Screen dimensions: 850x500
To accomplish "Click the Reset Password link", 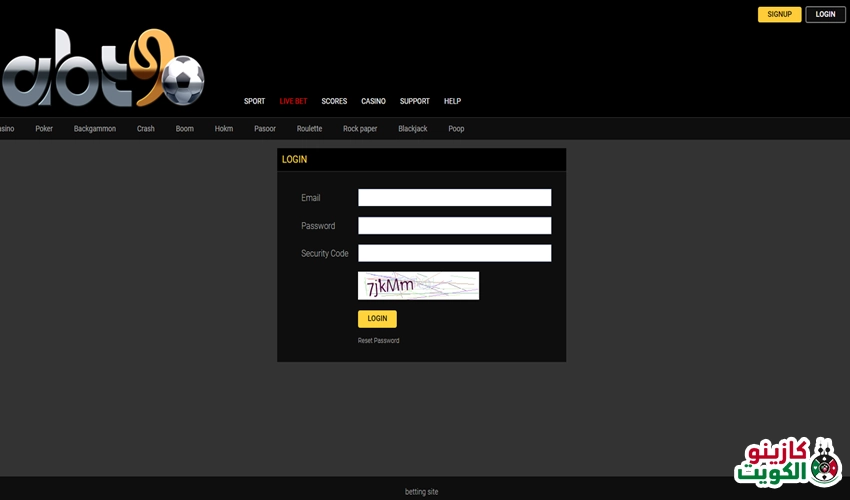I will click(378, 341).
